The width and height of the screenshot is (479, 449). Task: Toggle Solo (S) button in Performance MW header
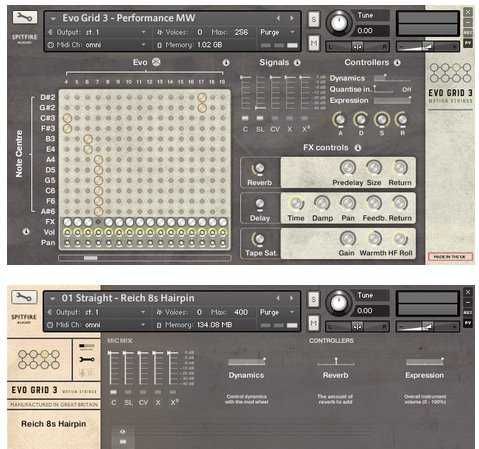(x=314, y=20)
